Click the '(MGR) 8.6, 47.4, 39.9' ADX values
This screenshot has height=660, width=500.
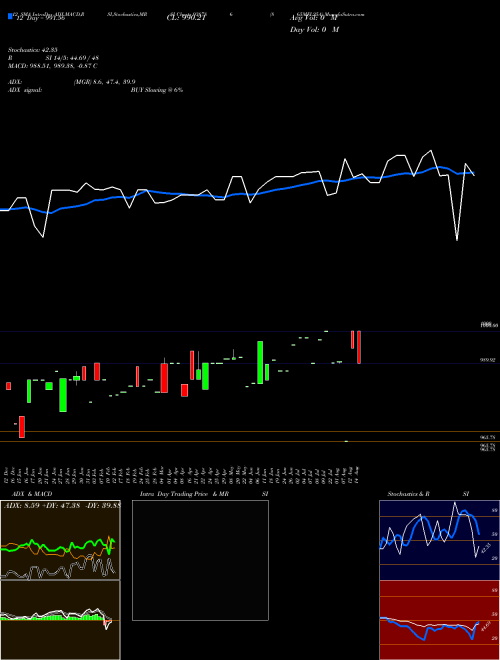[x=104, y=82]
